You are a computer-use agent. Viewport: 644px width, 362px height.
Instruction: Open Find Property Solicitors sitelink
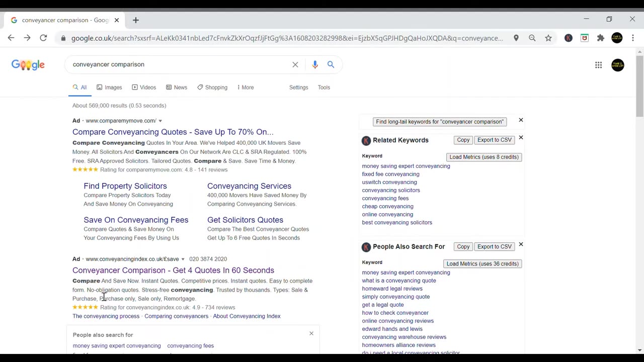click(125, 186)
